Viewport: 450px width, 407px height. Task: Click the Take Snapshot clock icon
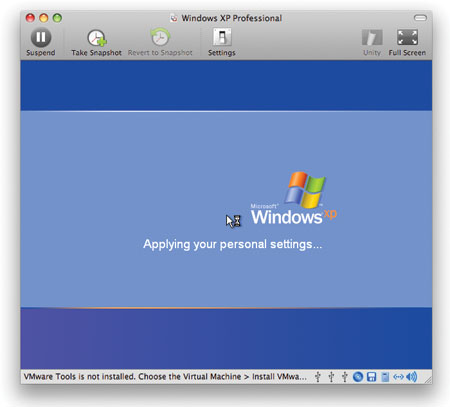(96, 38)
